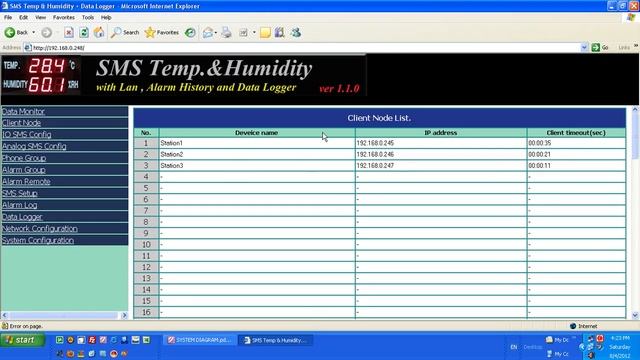The image size is (640, 360).
Task: Click the Go button beside address bar
Action: click(600, 48)
